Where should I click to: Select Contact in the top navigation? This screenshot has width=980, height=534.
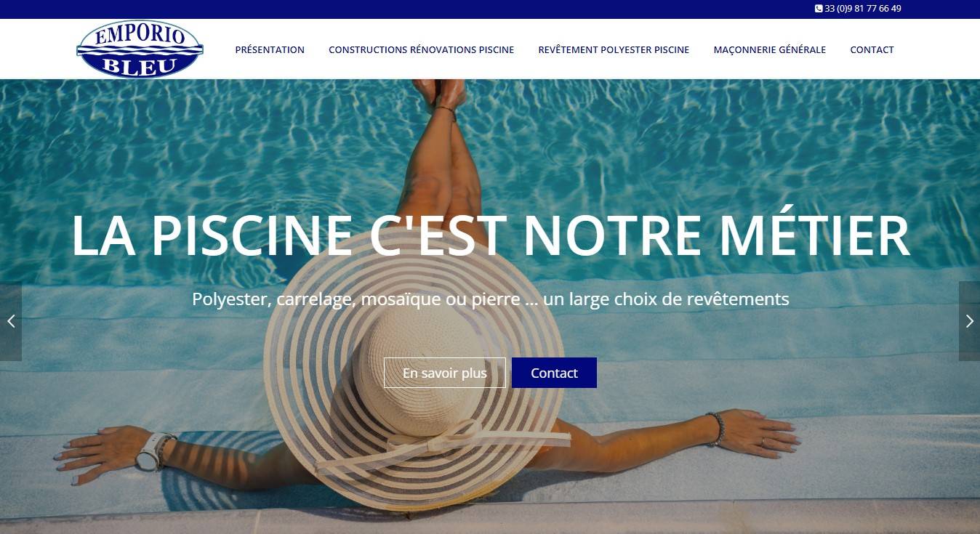[x=872, y=49]
